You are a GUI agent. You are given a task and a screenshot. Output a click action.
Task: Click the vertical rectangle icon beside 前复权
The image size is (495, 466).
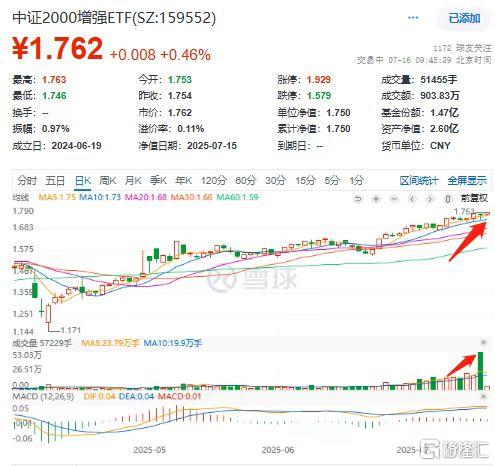[448, 199]
